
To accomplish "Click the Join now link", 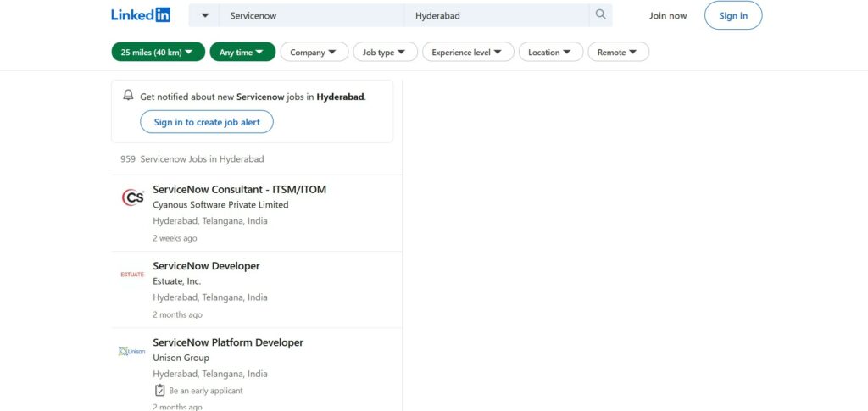I will [x=668, y=15].
